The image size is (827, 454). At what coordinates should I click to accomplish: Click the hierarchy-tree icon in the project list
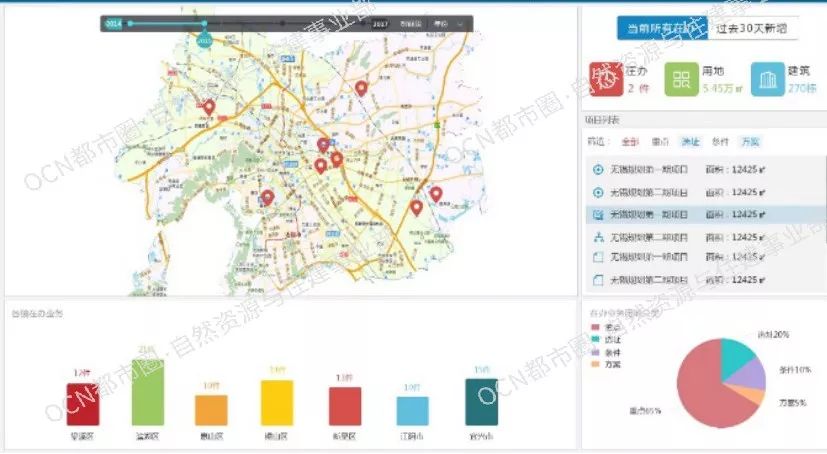pos(598,237)
